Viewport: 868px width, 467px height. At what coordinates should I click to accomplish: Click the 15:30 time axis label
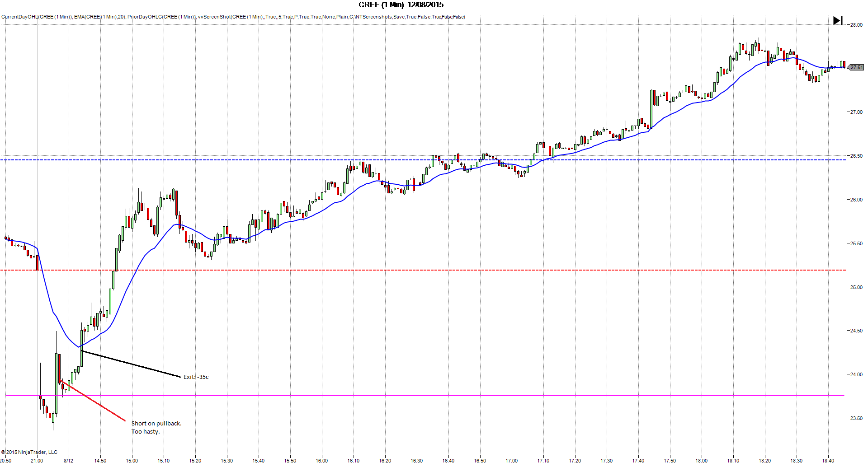(x=227, y=461)
